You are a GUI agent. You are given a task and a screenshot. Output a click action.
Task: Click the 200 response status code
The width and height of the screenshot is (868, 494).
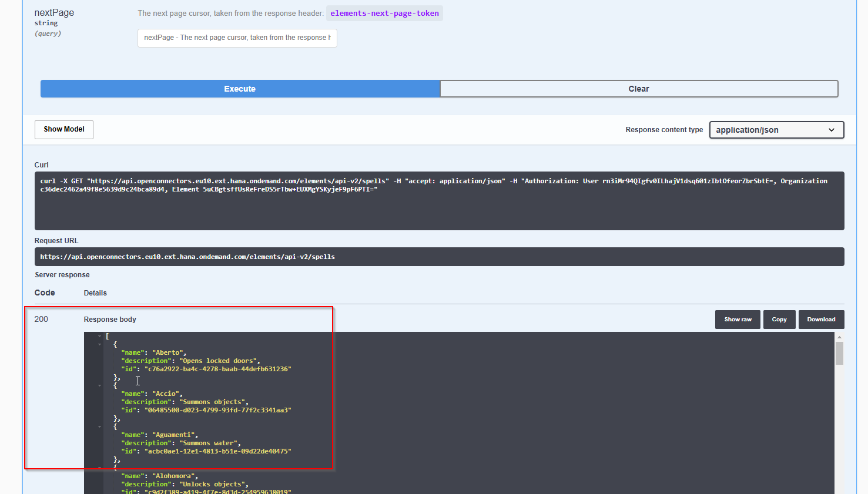(41, 319)
